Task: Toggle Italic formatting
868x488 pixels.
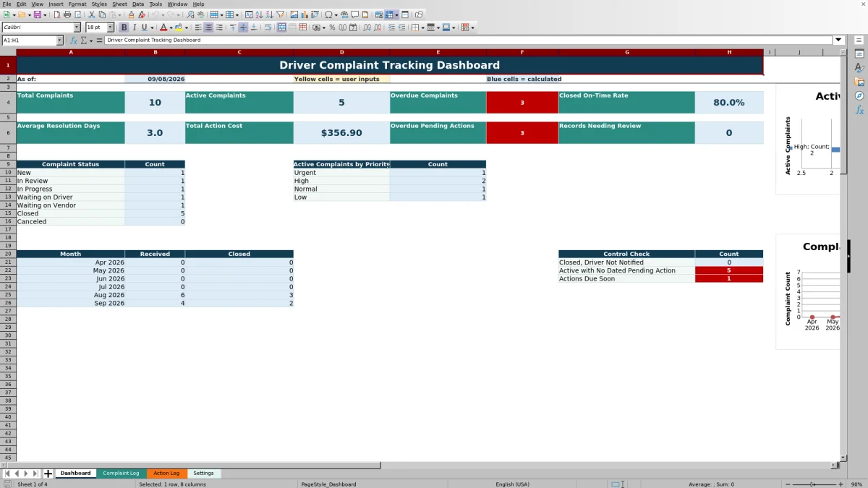Action: coord(134,27)
